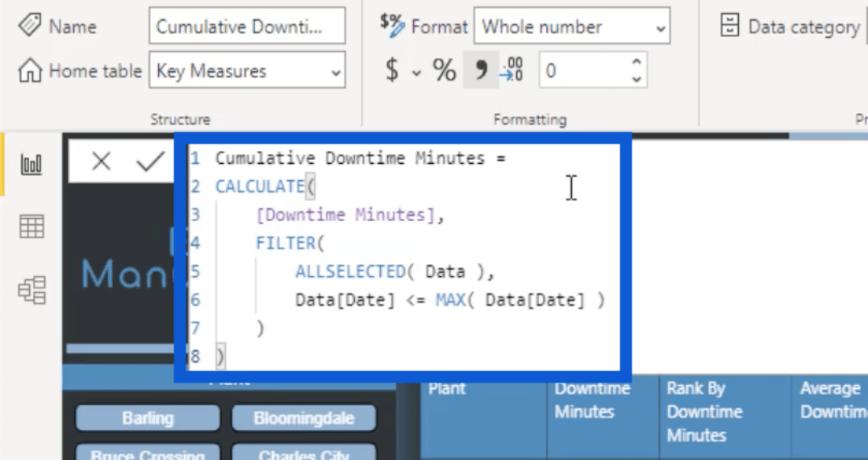This screenshot has width=868, height=460.
Task: Open the Report view from the sidebar
Action: (x=31, y=165)
